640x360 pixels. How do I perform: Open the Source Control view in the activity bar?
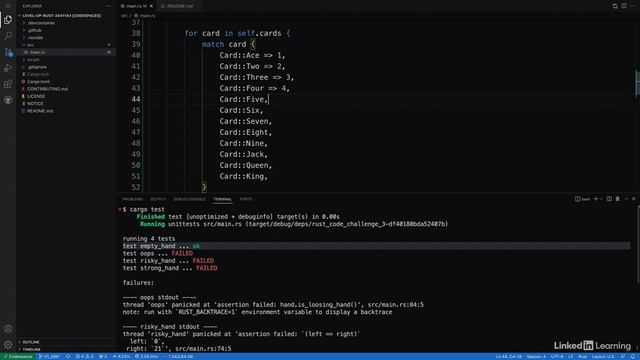(x=8, y=52)
